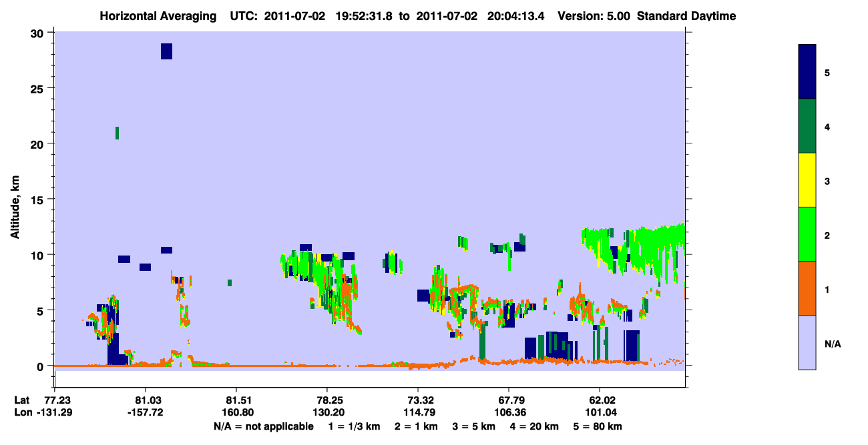The height and width of the screenshot is (445, 868).
Task: Click latitude value 81.03
Action: click(x=145, y=400)
